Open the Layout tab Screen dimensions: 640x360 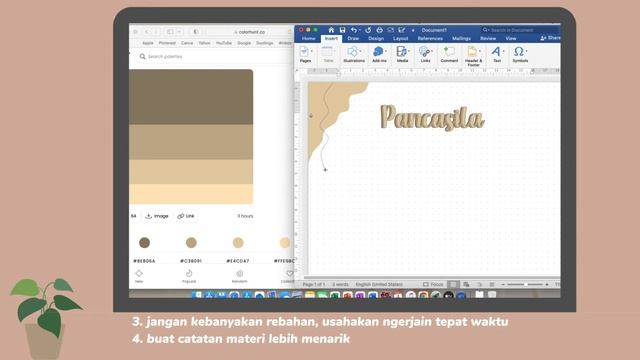(x=400, y=38)
